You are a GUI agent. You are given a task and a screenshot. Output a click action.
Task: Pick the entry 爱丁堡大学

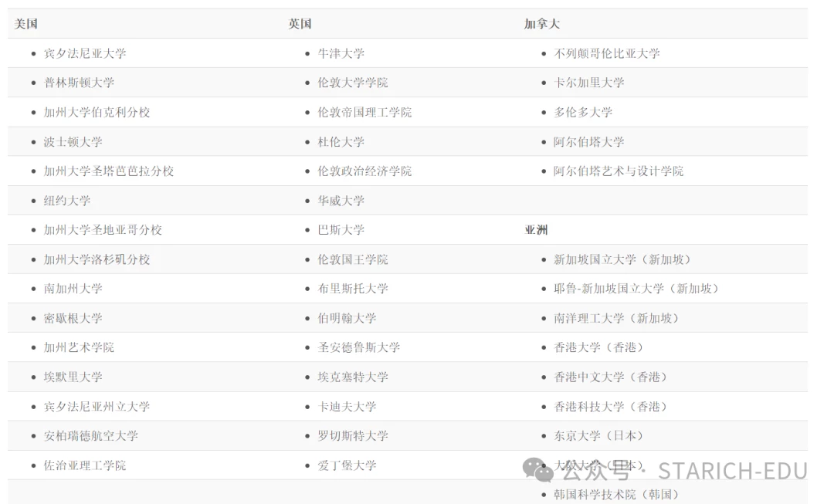point(347,465)
